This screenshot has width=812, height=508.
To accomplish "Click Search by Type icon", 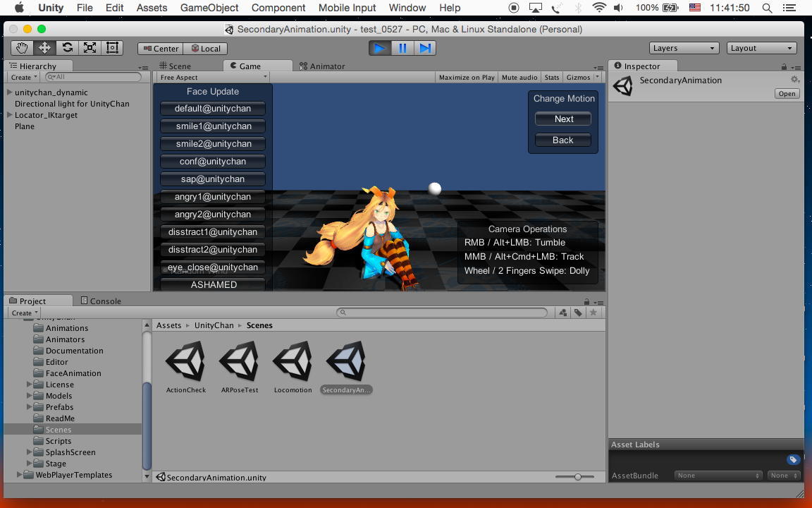I will click(562, 313).
